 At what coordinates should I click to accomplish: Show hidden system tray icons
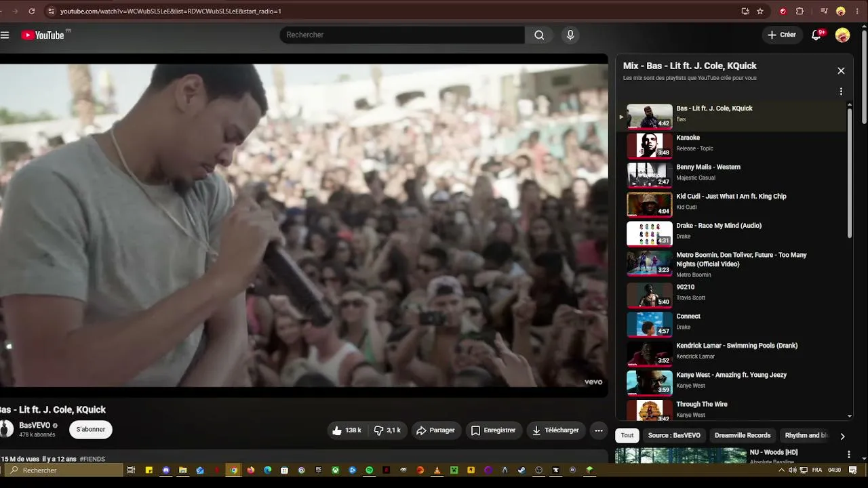pos(781,470)
